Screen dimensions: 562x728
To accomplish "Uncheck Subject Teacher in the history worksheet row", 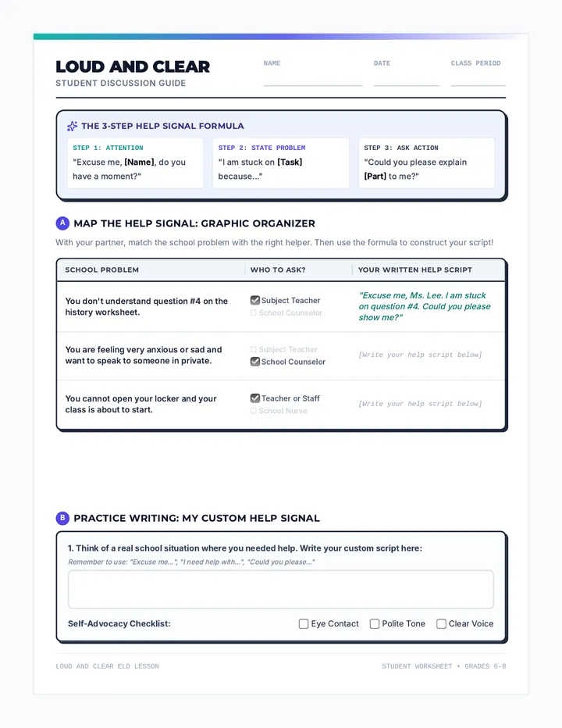I will pos(254,301).
